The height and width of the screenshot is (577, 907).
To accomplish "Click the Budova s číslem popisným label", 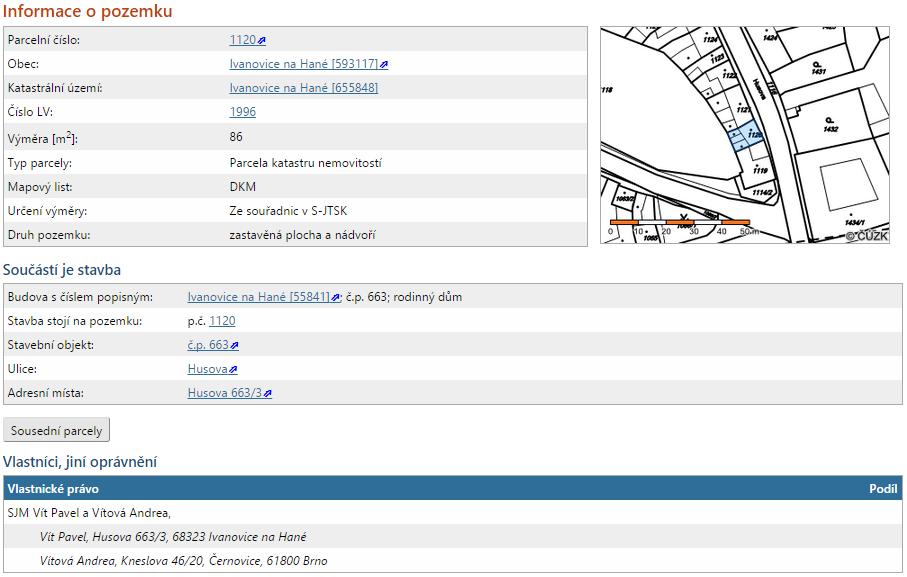I will (x=80, y=297).
